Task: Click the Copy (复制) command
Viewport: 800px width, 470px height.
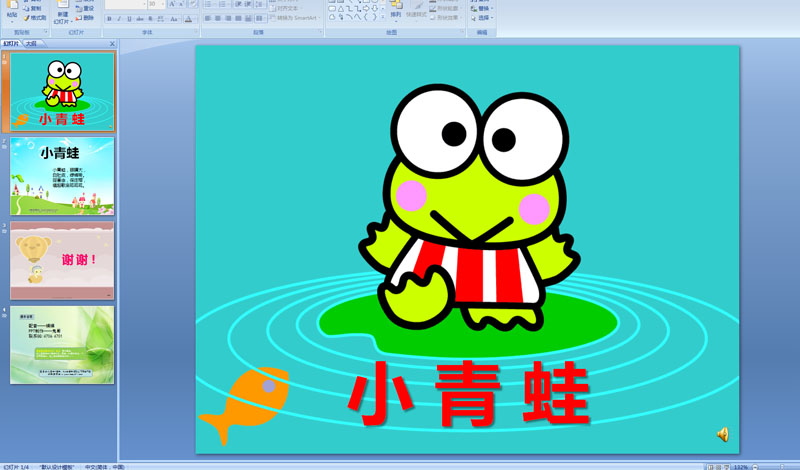Action: (x=33, y=8)
